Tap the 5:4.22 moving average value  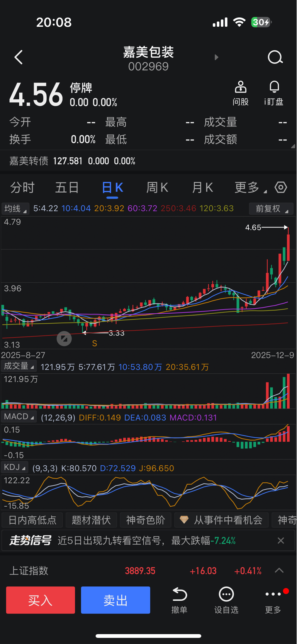pos(46,208)
